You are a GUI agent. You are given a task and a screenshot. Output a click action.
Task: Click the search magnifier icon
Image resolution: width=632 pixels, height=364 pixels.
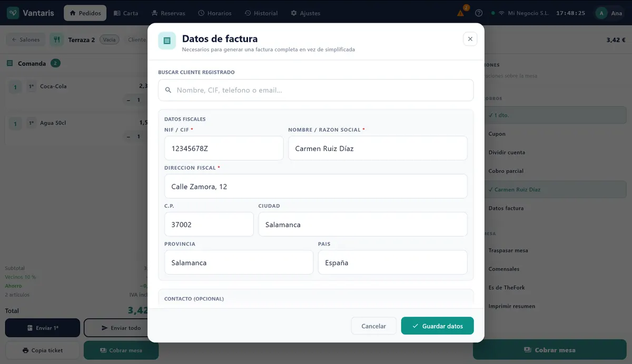[x=169, y=90]
